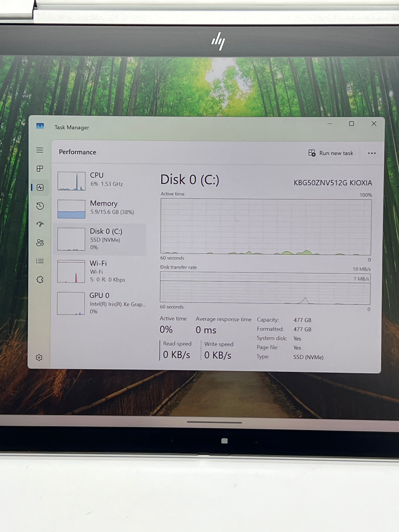Image resolution: width=399 pixels, height=532 pixels.
Task: Click the 0 ms average response time value
Action: 206,330
